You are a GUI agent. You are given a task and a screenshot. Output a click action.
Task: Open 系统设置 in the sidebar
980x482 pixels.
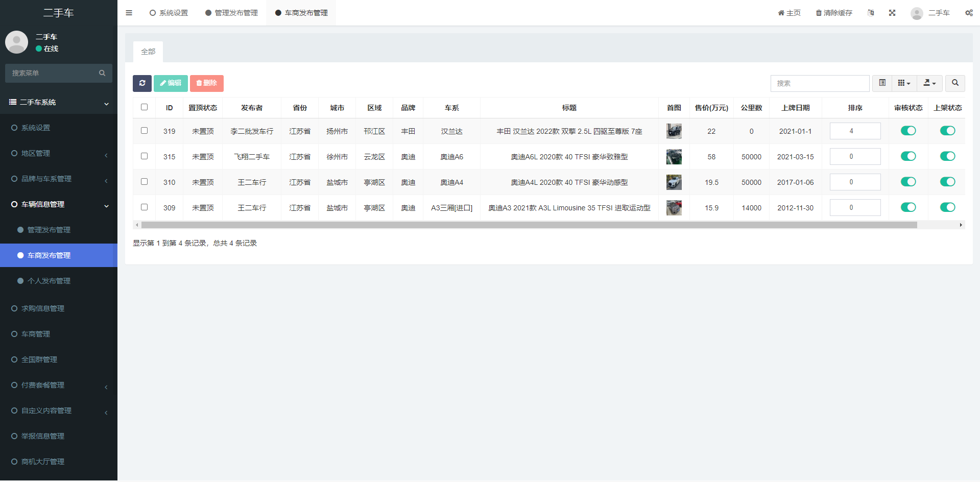(59, 128)
